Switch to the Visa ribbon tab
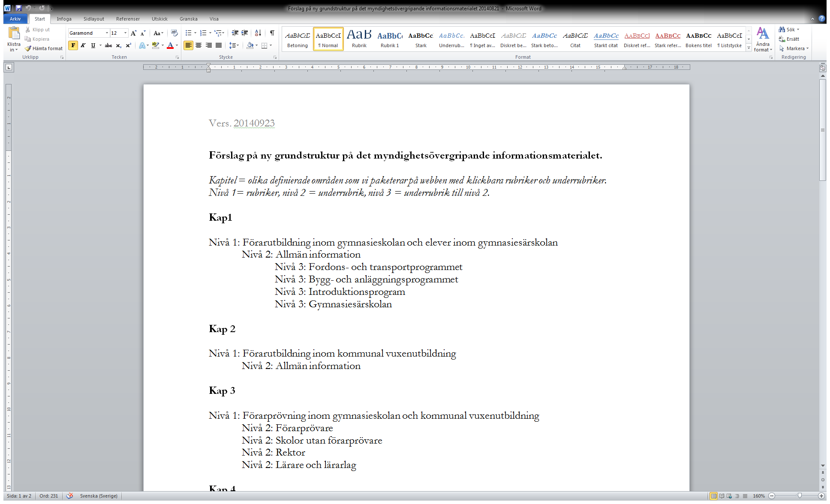Viewport: 830px width, 504px height. [214, 19]
